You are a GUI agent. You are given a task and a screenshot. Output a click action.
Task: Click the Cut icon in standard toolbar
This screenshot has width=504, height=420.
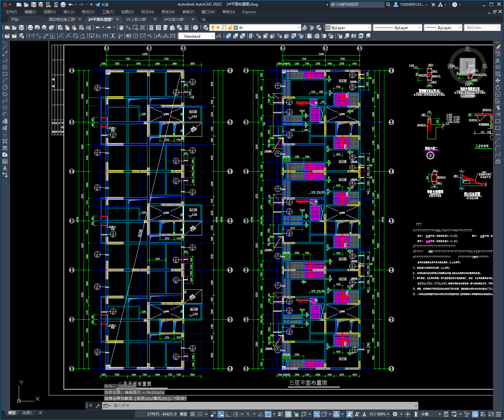[60, 28]
